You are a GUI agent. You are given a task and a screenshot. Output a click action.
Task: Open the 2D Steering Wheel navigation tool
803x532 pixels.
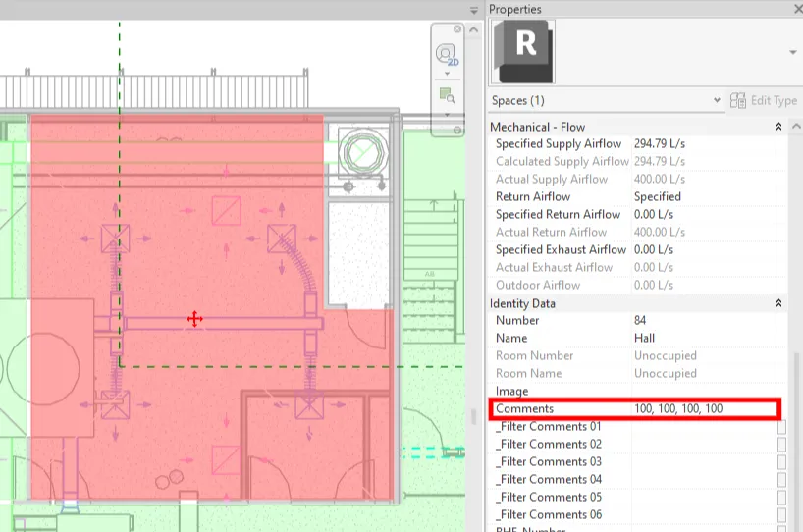pyautogui.click(x=448, y=53)
